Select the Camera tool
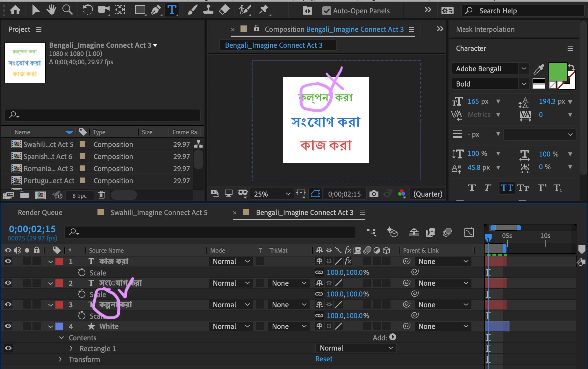The image size is (588, 369). click(104, 10)
